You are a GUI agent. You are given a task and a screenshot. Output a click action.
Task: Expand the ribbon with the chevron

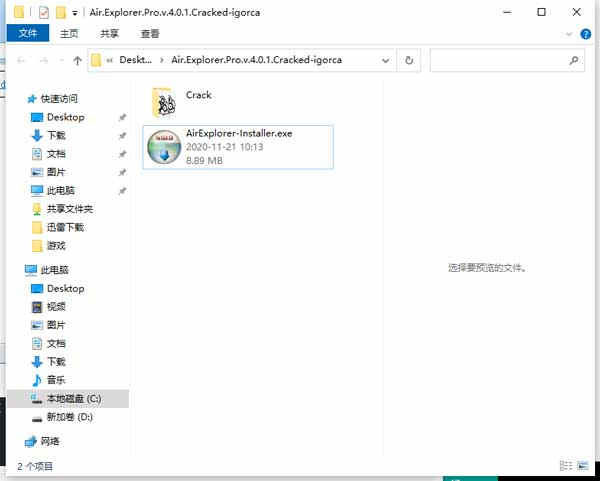[569, 34]
